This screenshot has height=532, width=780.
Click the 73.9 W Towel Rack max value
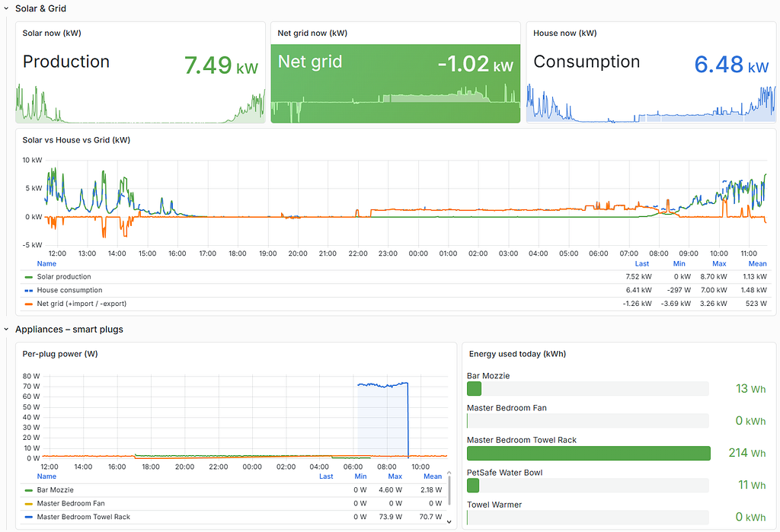pyautogui.click(x=391, y=517)
